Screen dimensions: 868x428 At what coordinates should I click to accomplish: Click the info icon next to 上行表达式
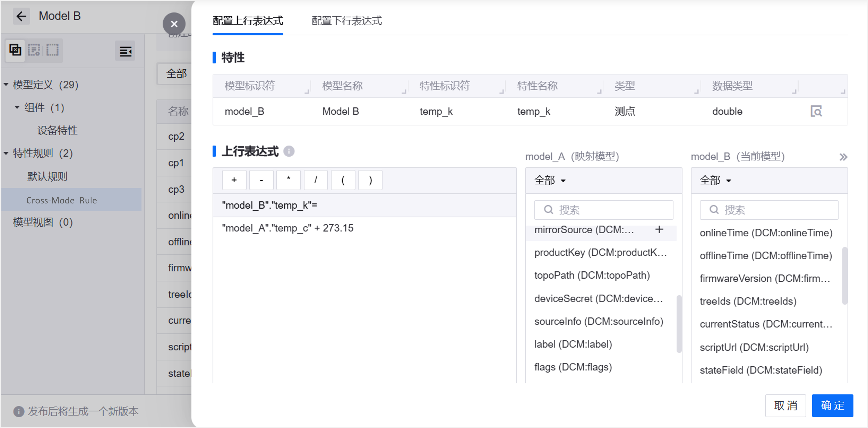(x=289, y=151)
